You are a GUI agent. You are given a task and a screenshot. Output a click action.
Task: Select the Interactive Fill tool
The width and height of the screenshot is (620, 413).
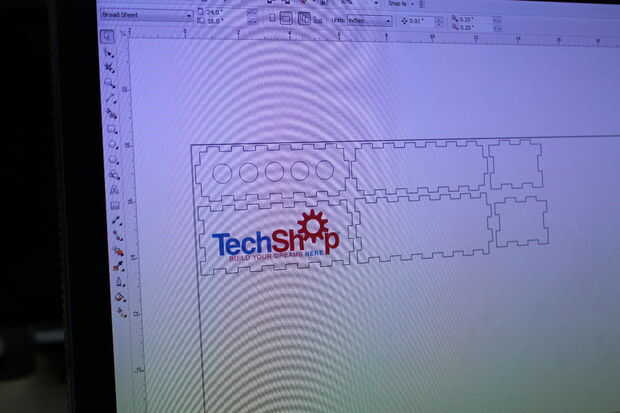121,313
